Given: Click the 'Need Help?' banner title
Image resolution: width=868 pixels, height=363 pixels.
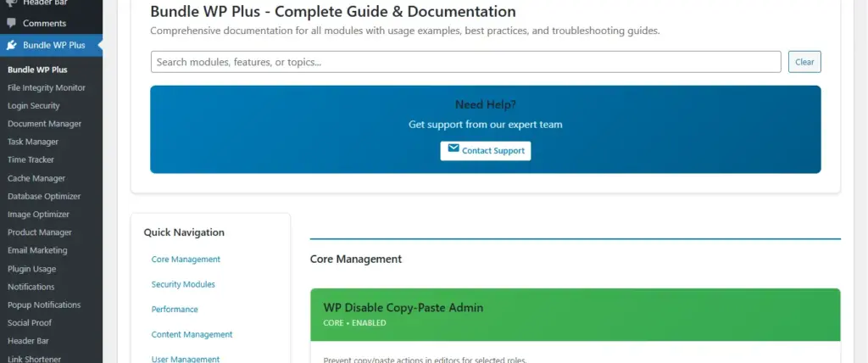Looking at the screenshot, I should 486,104.
